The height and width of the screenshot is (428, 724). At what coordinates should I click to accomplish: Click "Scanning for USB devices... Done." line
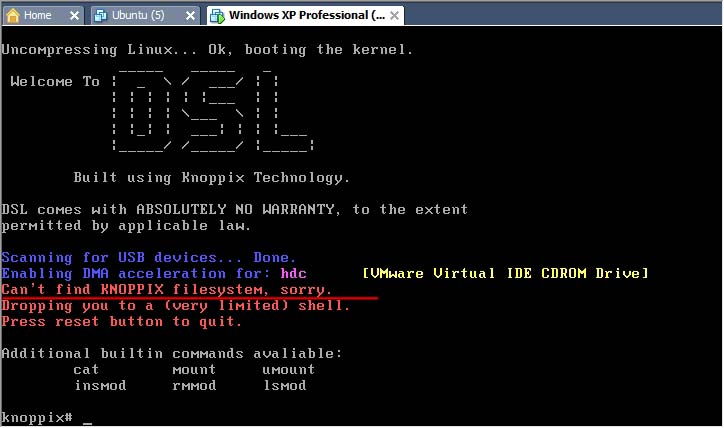coord(148,257)
